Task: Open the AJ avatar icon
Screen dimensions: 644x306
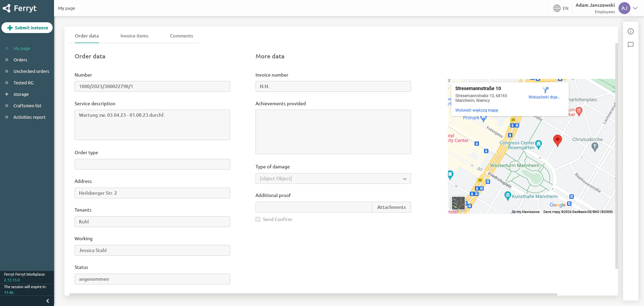Action: point(624,8)
